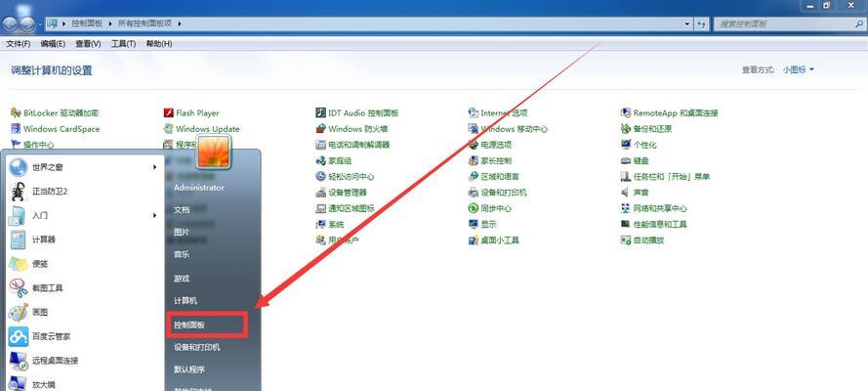Open Windows 防火墙 item
Viewport: 868px width, 391px height.
[351, 129]
